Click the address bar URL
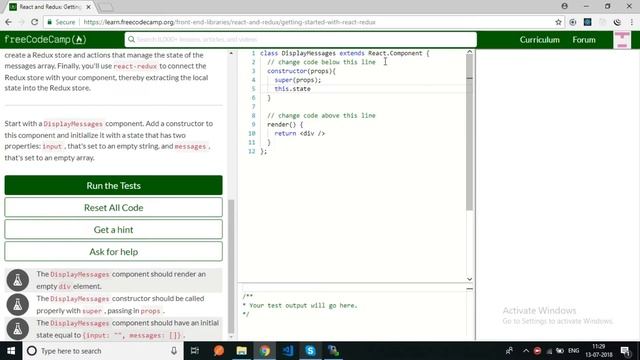 pyautogui.click(x=229, y=22)
